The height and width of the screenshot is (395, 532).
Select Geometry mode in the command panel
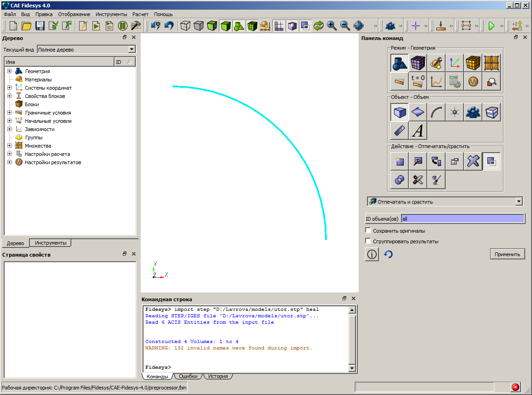(x=399, y=63)
